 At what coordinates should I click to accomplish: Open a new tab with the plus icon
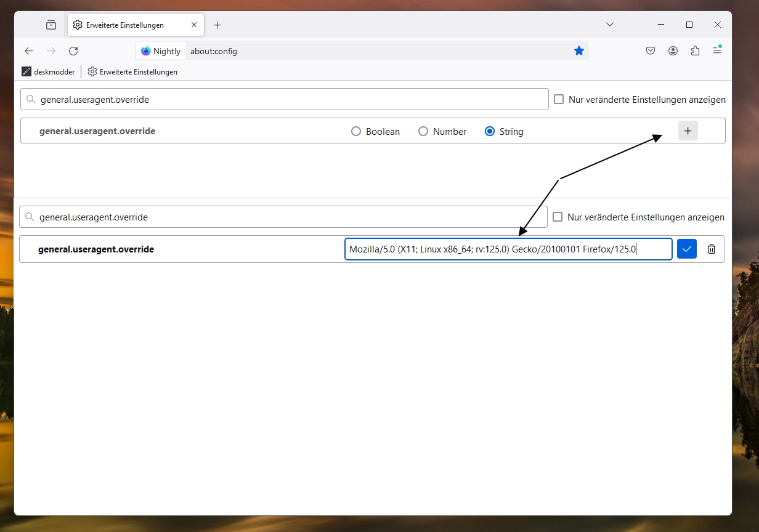click(x=217, y=25)
